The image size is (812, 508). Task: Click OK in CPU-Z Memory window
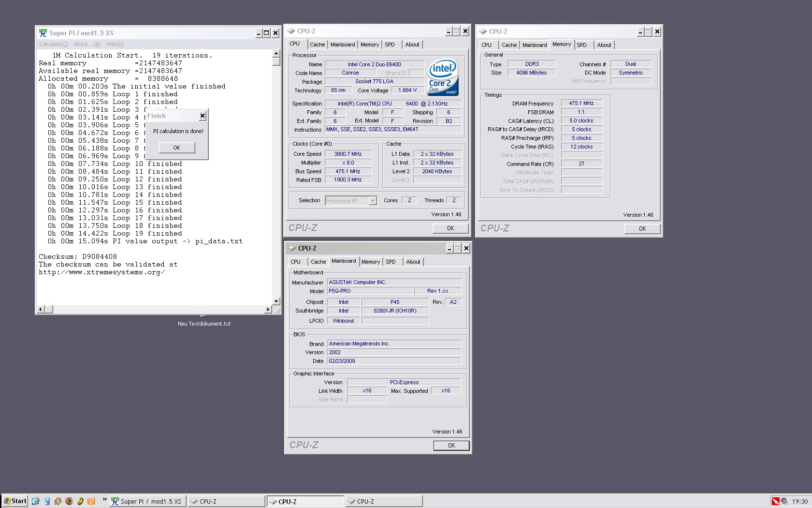coord(642,229)
